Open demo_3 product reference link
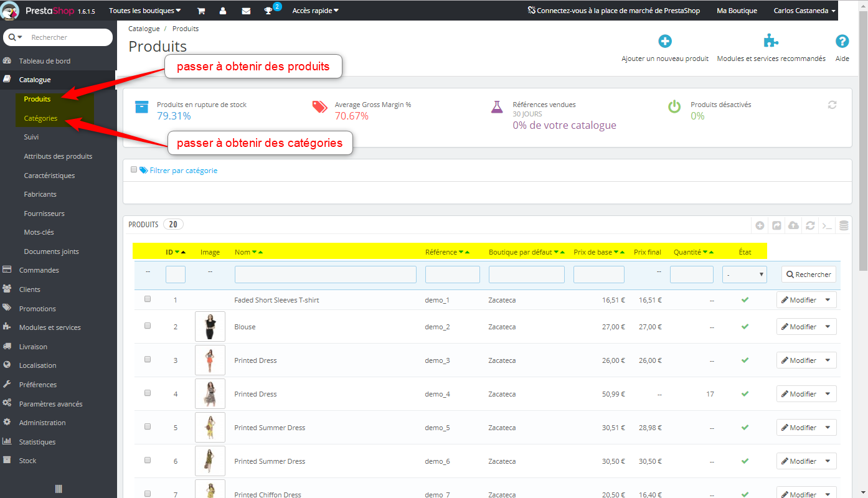The height and width of the screenshot is (498, 868). 438,360
